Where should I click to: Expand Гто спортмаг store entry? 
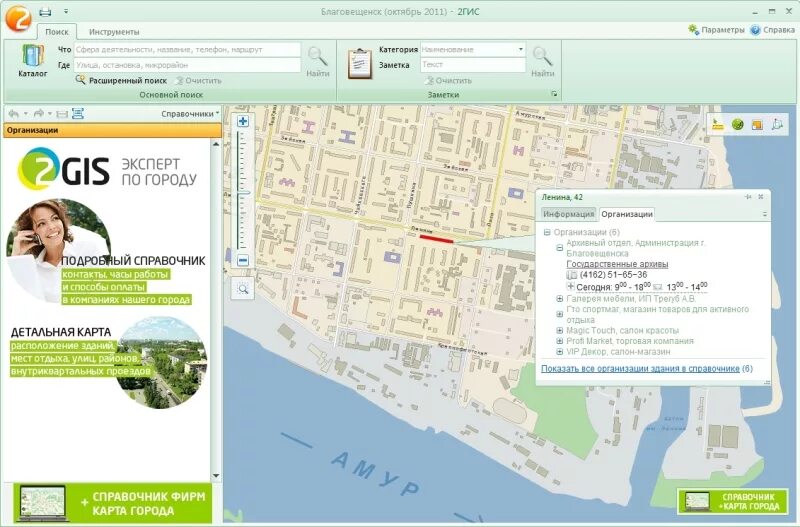tap(560, 314)
